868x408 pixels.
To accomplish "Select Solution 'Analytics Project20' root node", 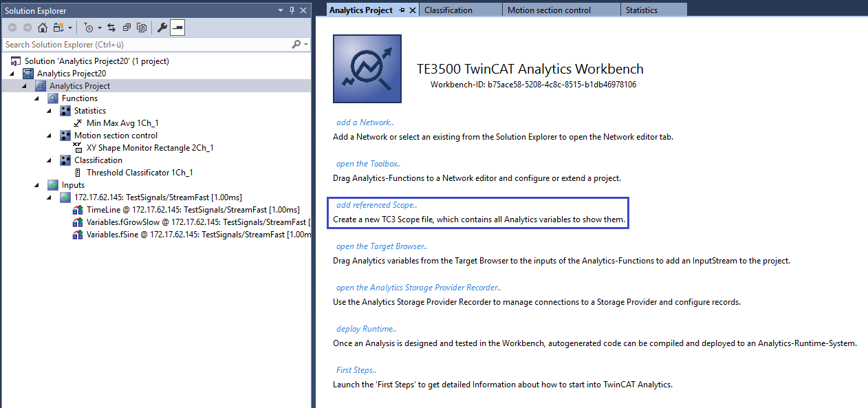I will click(97, 61).
